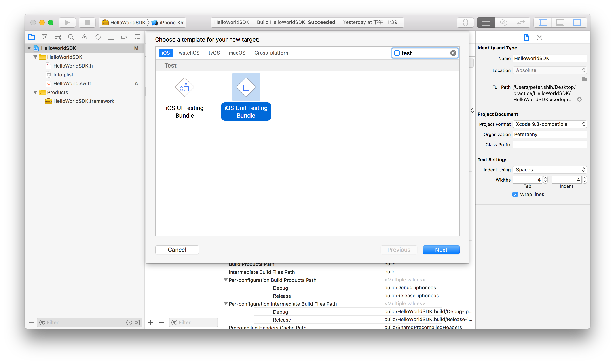Select the watchOS platform tab
The image size is (615, 364).
click(x=189, y=53)
